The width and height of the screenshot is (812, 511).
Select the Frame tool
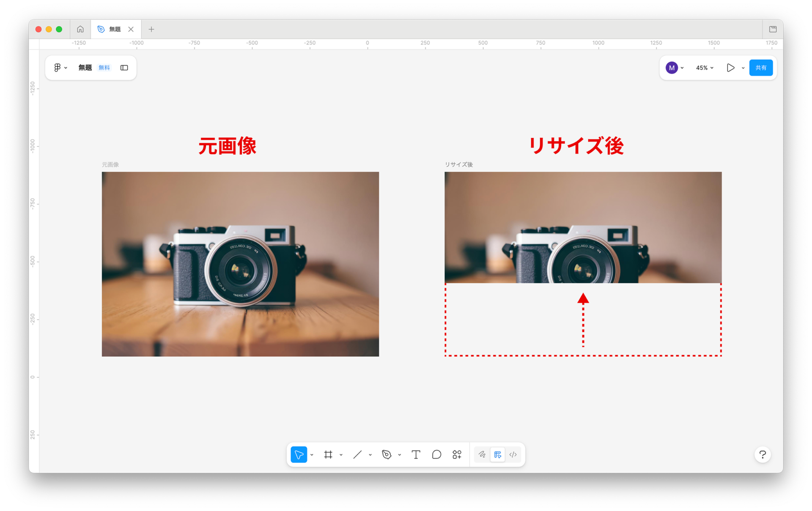tap(328, 454)
